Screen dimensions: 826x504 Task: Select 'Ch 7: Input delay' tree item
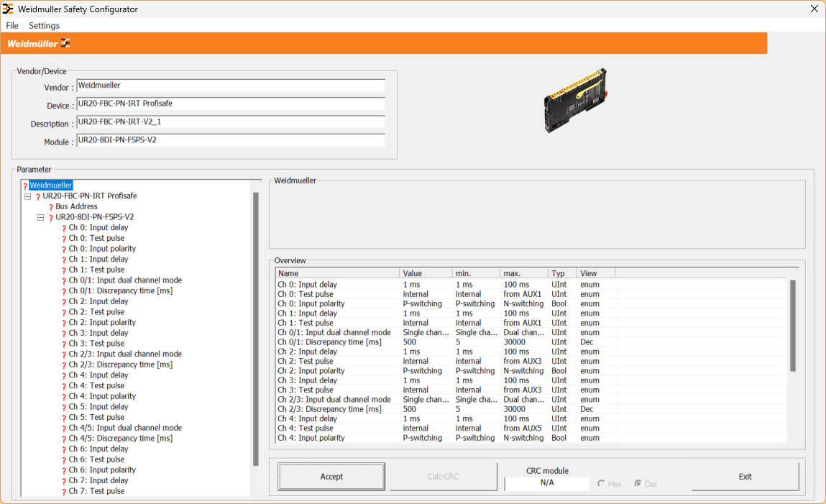tap(98, 480)
